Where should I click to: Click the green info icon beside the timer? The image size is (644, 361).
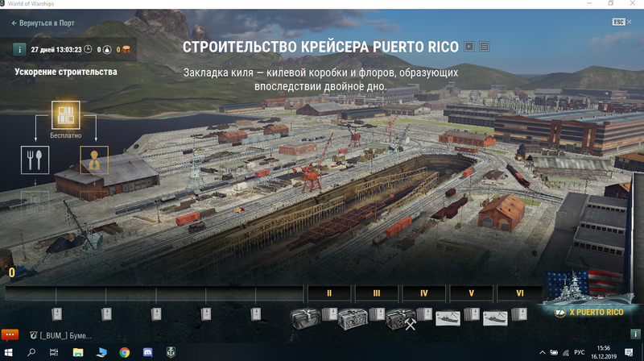pos(19,49)
